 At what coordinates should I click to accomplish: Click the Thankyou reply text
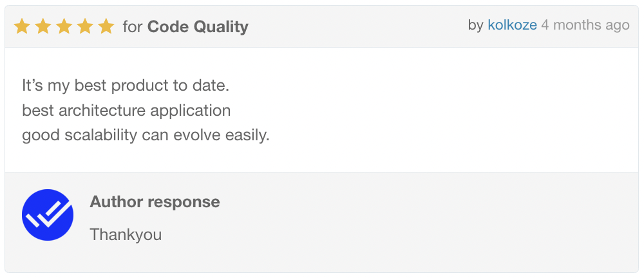click(x=126, y=235)
